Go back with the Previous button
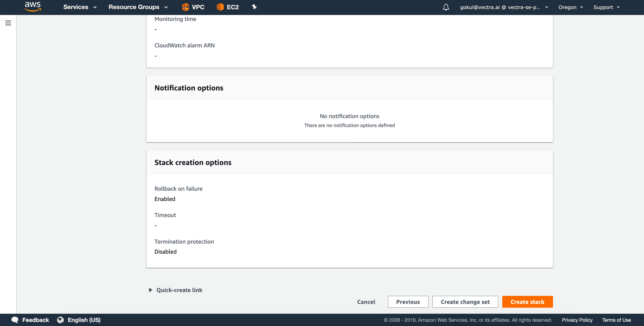The image size is (644, 326). (408, 302)
